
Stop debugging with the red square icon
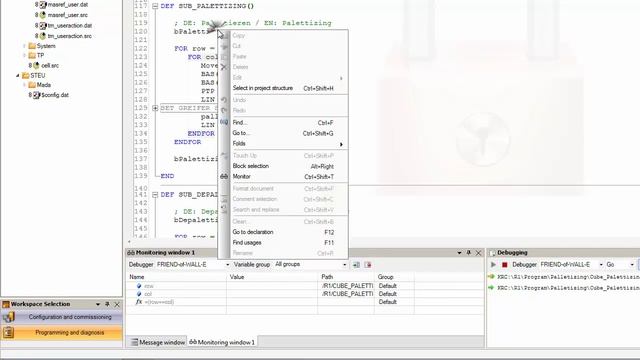[504, 265]
